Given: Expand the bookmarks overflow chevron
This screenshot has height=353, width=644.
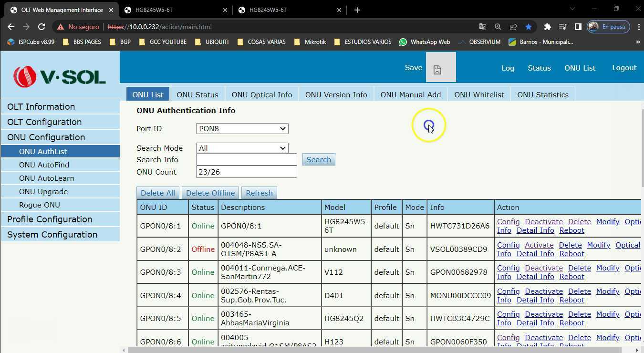Looking at the screenshot, I should [637, 42].
